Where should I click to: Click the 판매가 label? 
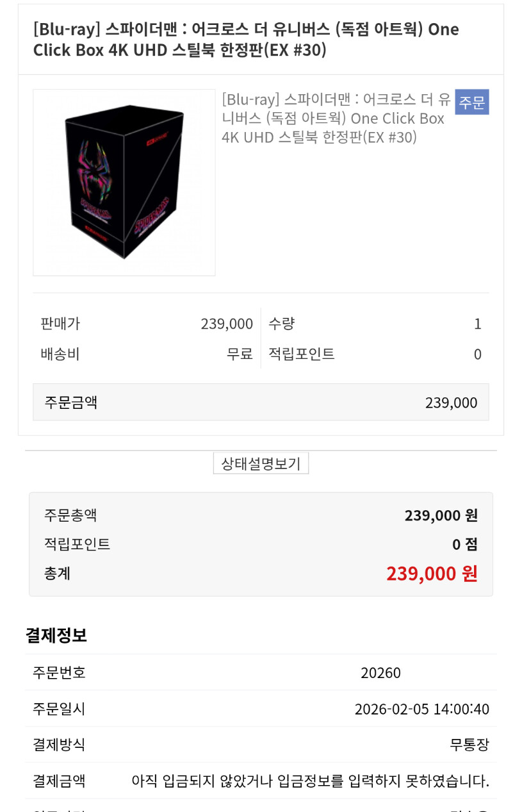click(60, 324)
